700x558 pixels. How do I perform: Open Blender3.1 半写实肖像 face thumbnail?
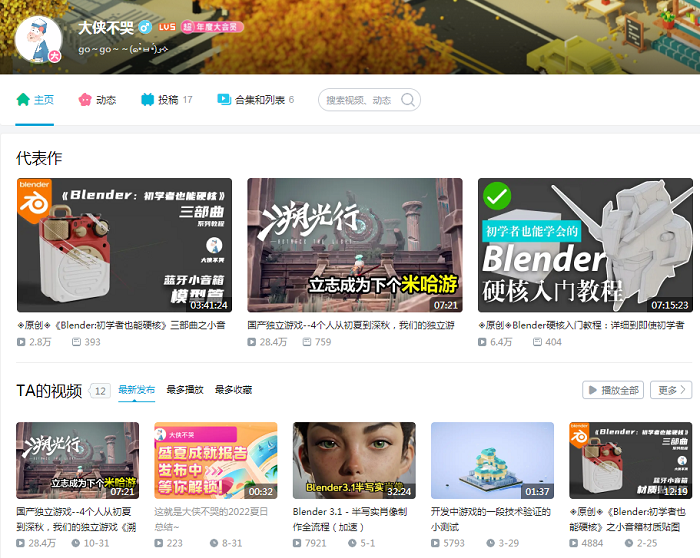coord(354,460)
